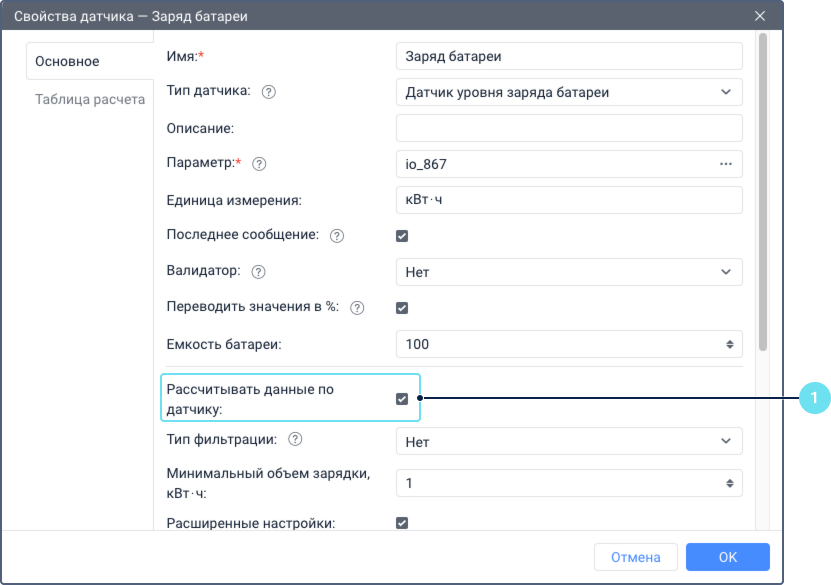The height and width of the screenshot is (585, 831).
Task: Open the Тип датчика dropdown
Action: click(569, 92)
